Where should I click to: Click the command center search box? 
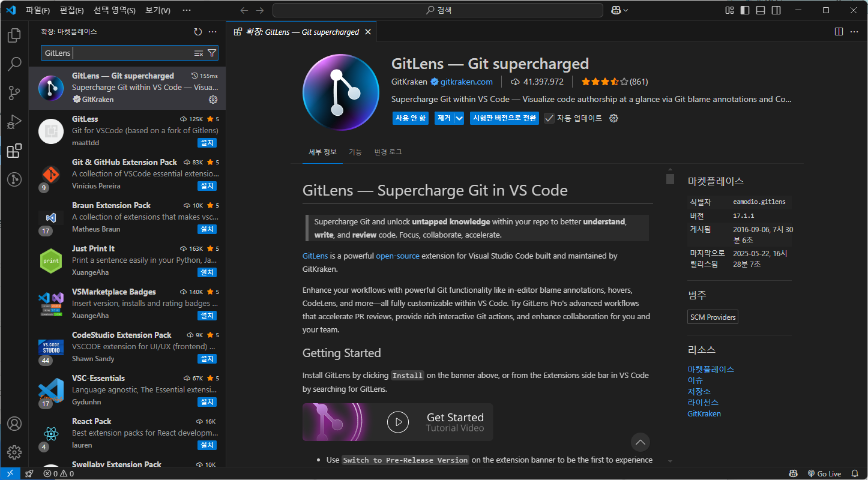[x=438, y=10]
